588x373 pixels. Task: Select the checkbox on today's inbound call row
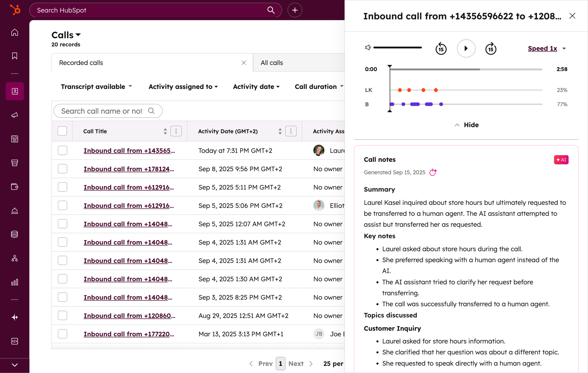62,150
